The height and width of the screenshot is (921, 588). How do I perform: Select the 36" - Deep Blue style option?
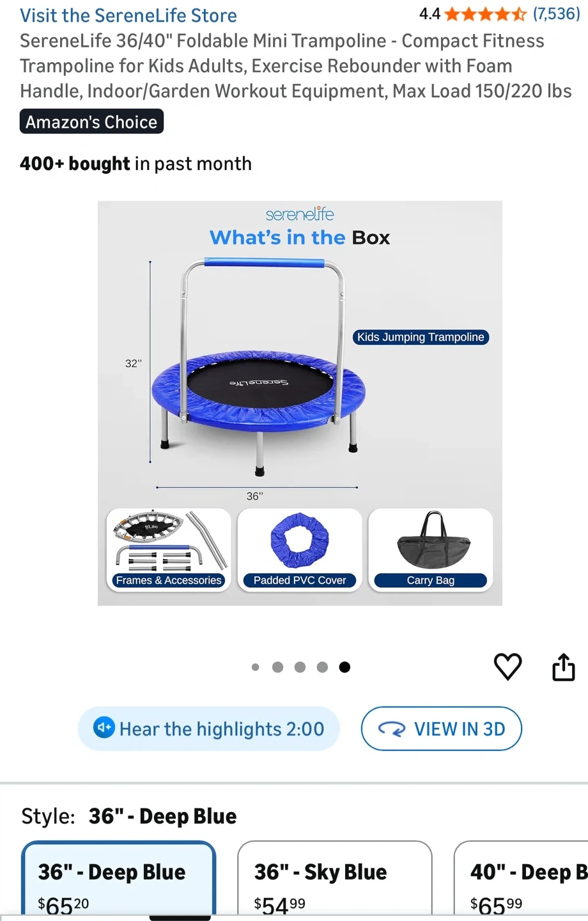click(118, 879)
